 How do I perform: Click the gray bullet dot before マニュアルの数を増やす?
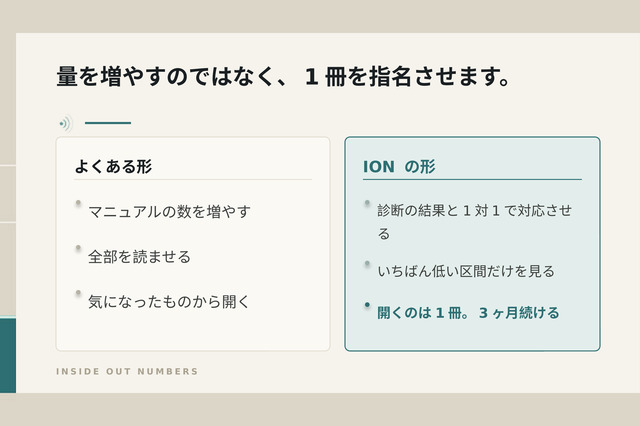click(78, 203)
